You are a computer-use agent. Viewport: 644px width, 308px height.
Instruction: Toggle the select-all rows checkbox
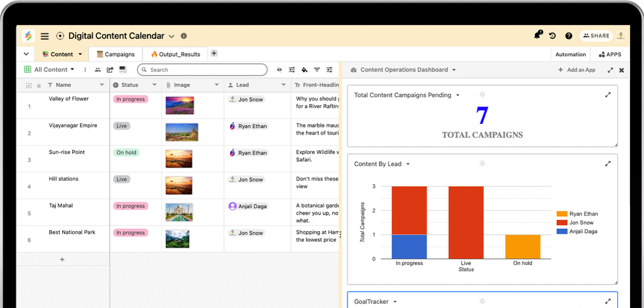pos(29,86)
